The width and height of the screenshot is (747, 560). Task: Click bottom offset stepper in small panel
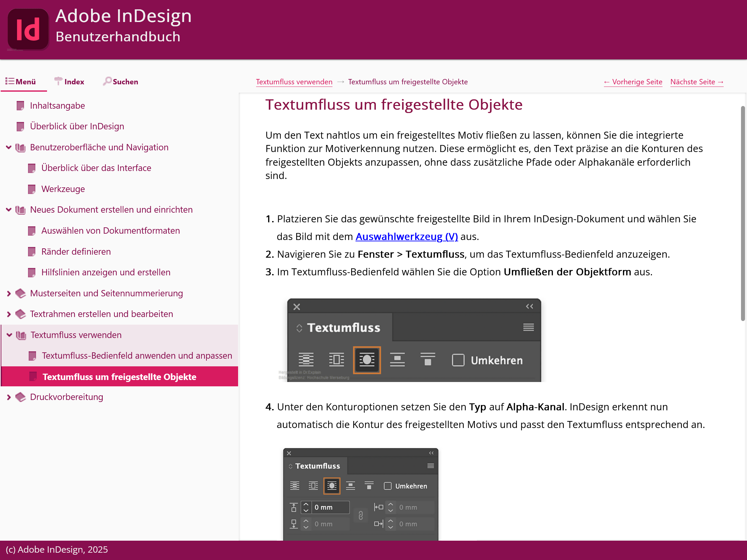(x=305, y=524)
